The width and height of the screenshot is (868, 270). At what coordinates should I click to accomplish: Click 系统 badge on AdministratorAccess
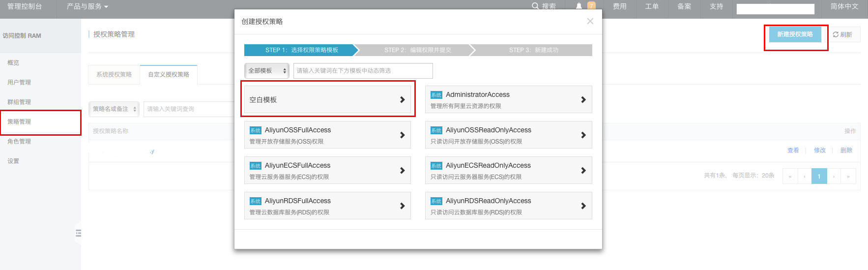pyautogui.click(x=436, y=95)
